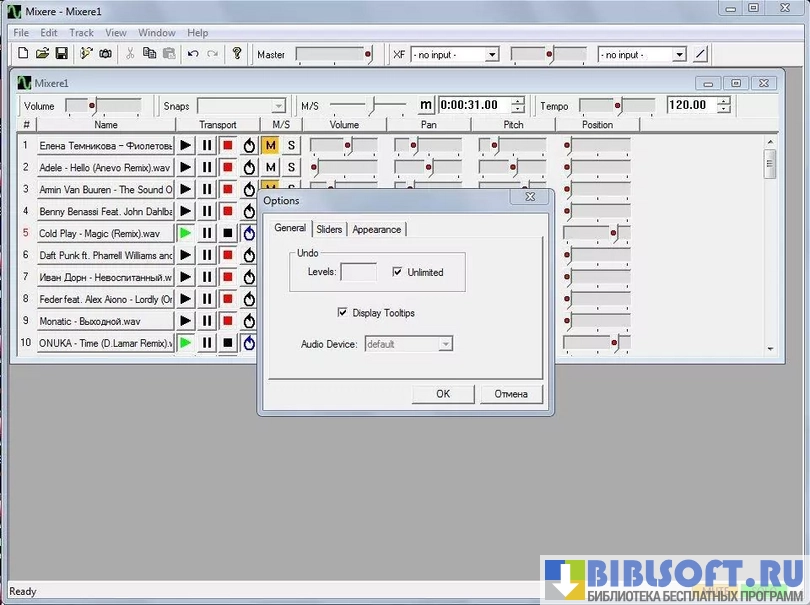This screenshot has width=810, height=605.
Task: Click the Отмена cancel button
Action: coord(510,394)
